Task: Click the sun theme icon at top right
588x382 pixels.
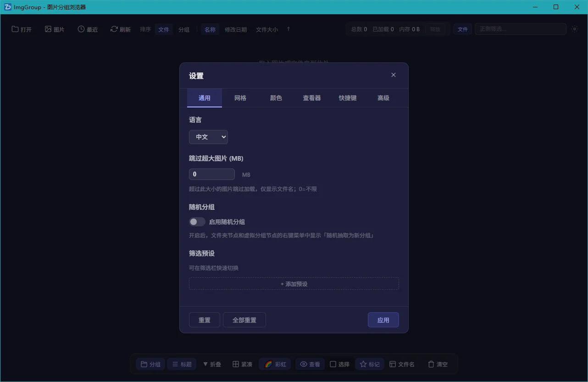Action: coord(575,29)
